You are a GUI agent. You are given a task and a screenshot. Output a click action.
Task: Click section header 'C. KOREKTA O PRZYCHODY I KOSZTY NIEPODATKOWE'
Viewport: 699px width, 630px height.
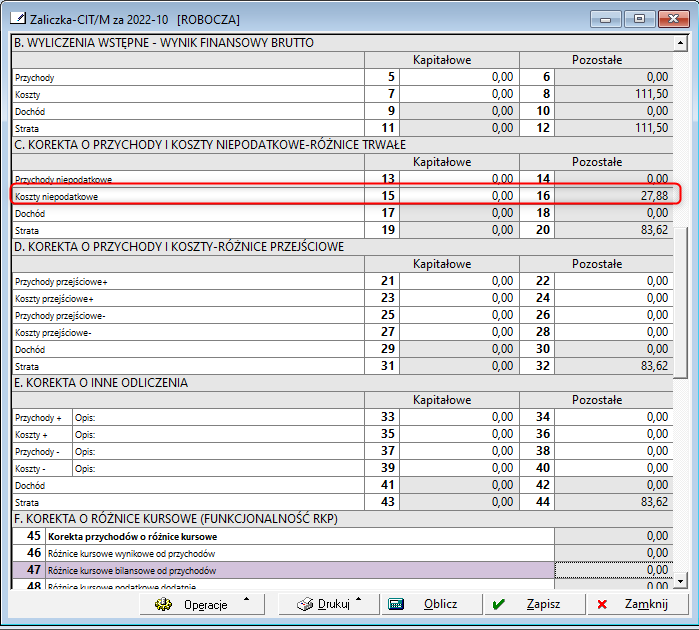(210, 144)
